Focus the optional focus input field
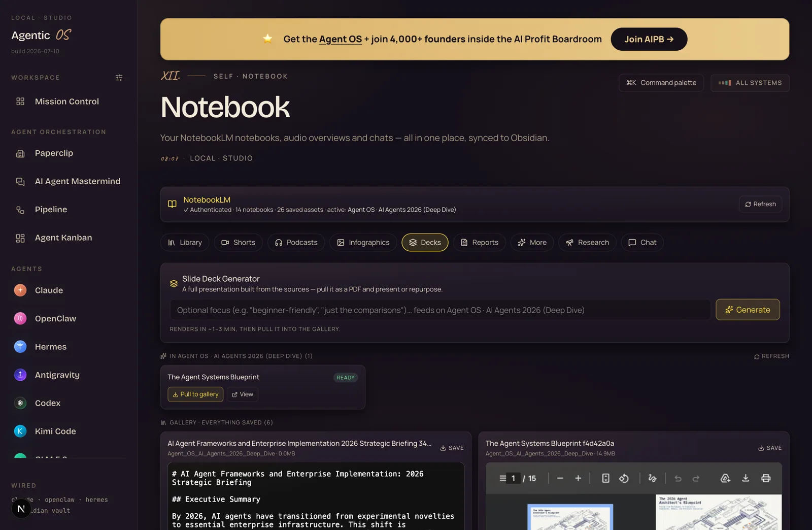Viewport: 812px width, 530px height. click(440, 310)
